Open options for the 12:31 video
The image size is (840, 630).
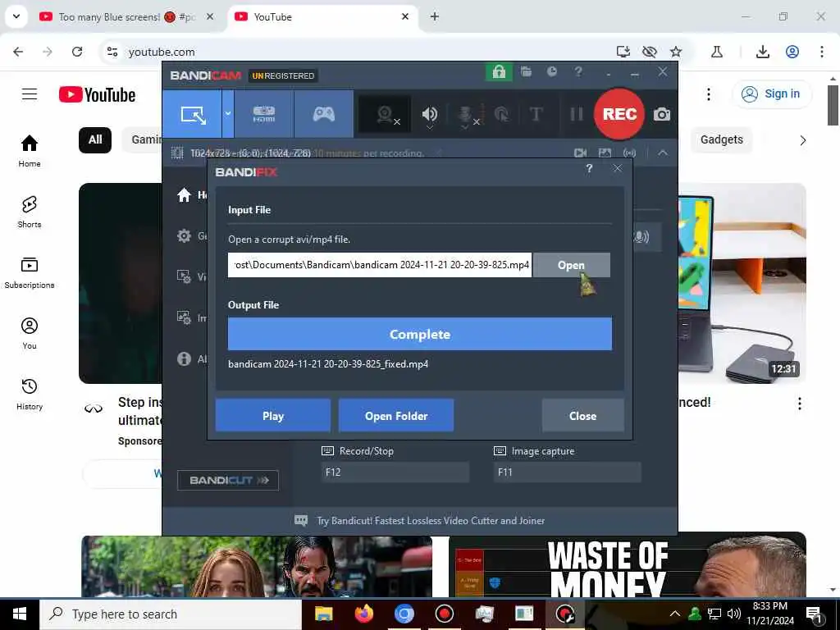[799, 404]
